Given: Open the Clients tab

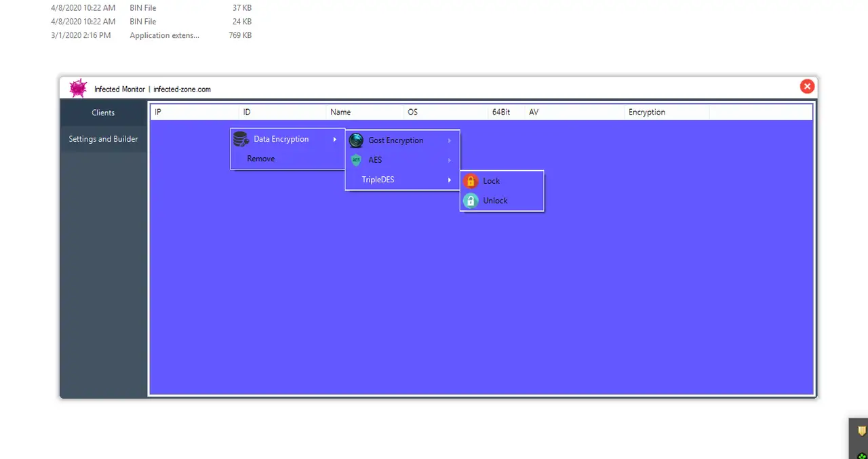Looking at the screenshot, I should coord(103,113).
